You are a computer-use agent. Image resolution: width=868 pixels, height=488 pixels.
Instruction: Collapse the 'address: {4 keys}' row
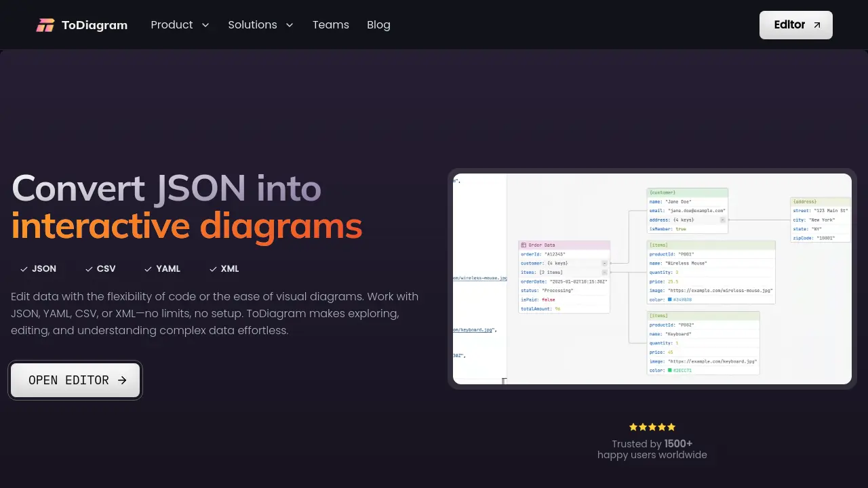(722, 220)
